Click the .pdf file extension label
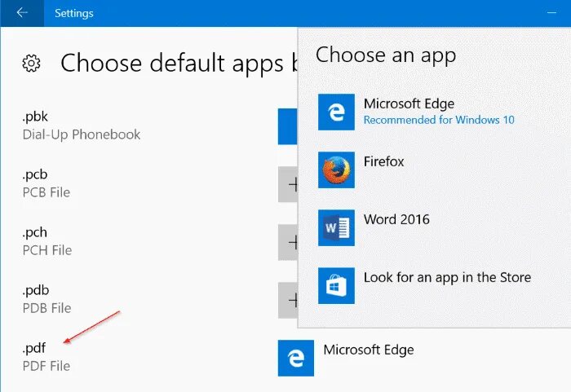 [34, 348]
